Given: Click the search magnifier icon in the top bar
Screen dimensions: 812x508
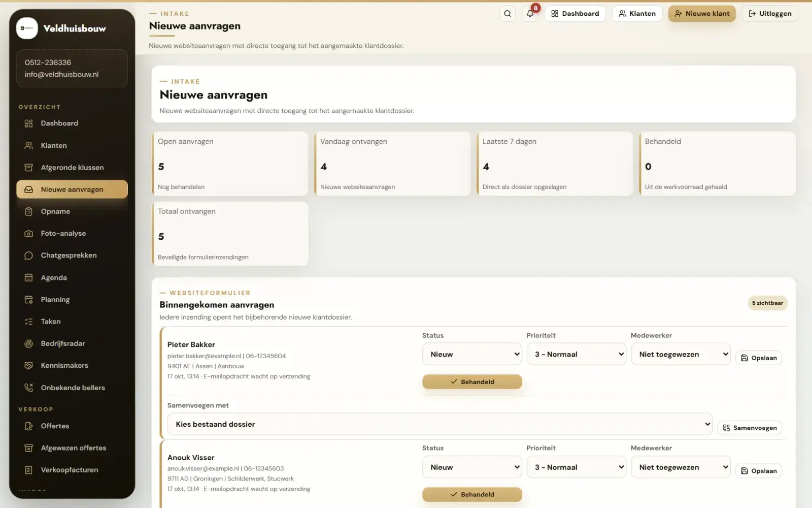Looking at the screenshot, I should [507, 14].
